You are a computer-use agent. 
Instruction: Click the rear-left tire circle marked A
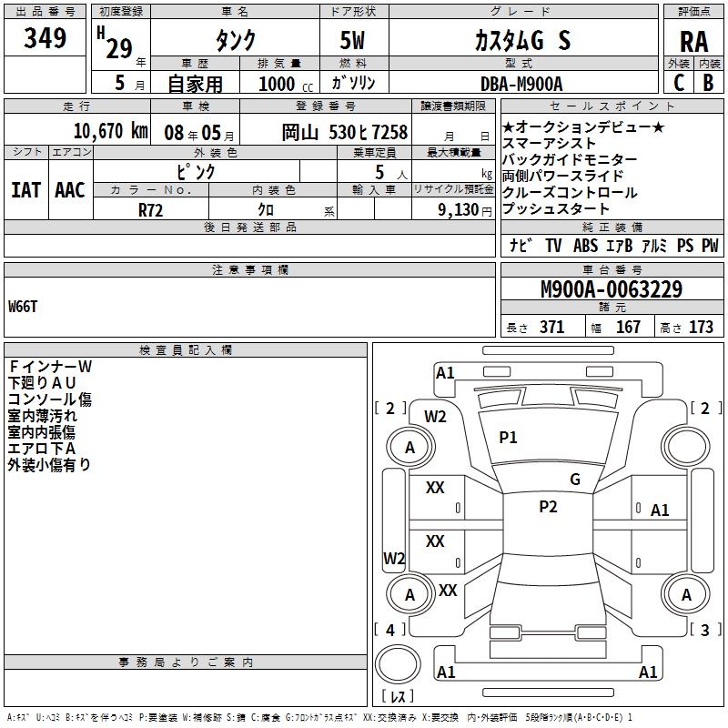410,594
